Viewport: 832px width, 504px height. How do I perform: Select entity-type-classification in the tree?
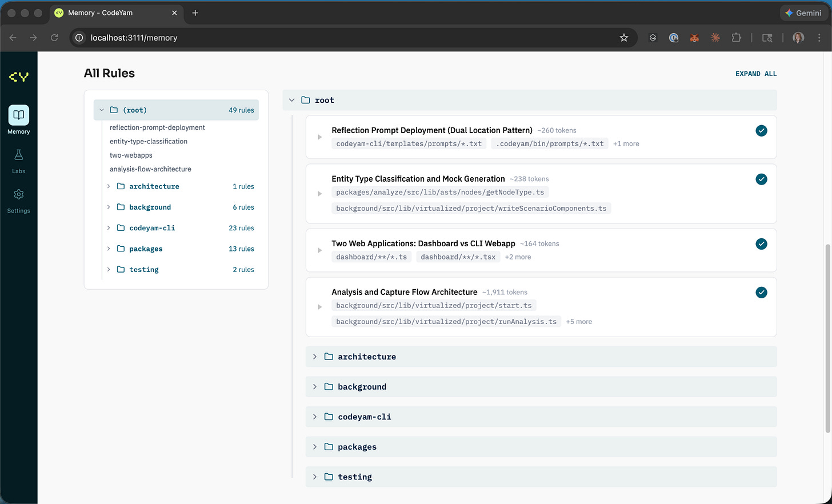click(x=149, y=141)
